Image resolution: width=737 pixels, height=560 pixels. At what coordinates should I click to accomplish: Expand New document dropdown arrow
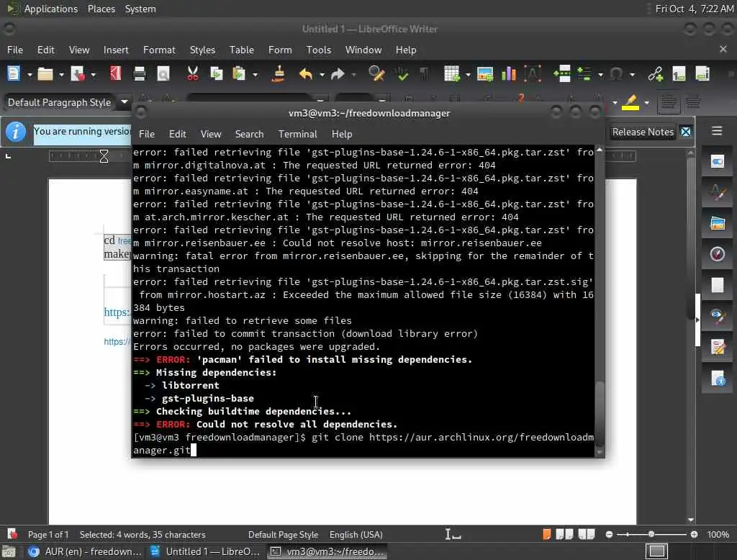click(29, 74)
